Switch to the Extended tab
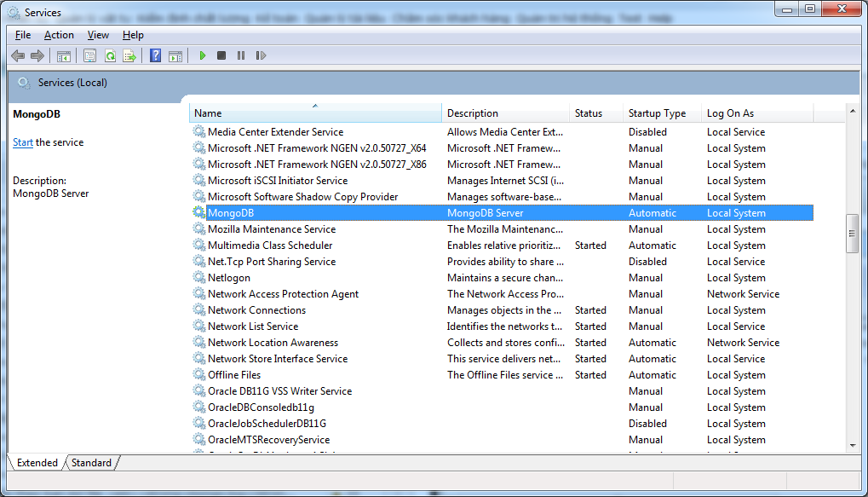This screenshot has width=868, height=497. [37, 463]
